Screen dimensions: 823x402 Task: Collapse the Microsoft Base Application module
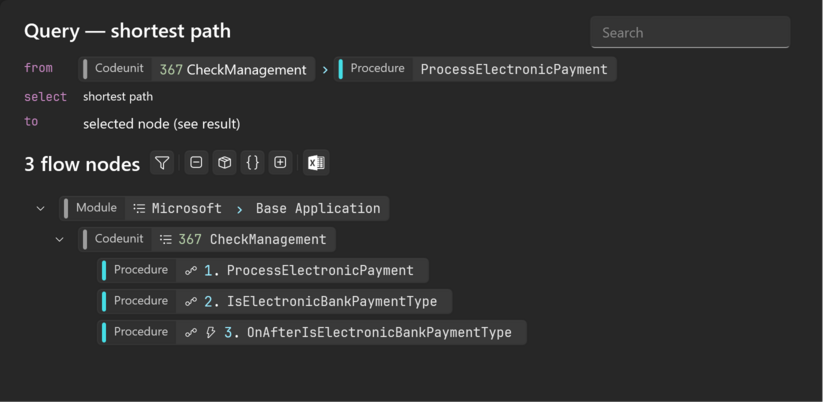(40, 209)
